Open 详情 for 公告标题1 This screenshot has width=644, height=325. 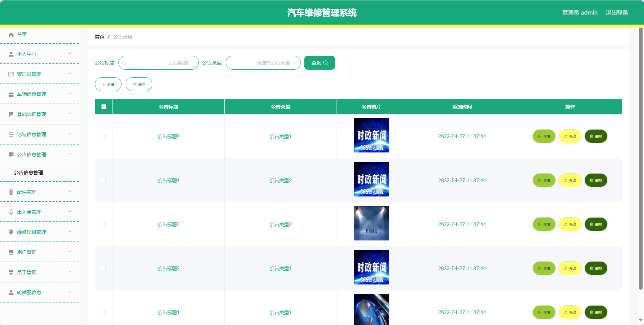click(544, 312)
